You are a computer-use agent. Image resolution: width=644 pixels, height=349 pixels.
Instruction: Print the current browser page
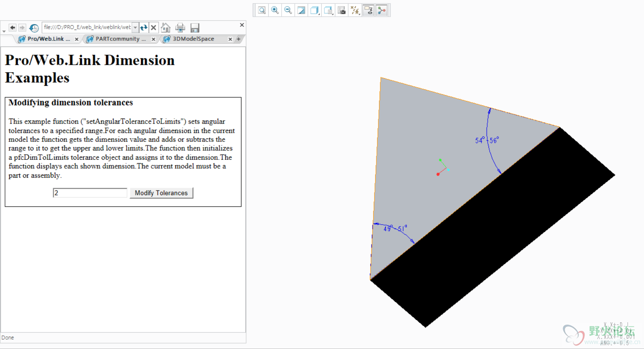[x=180, y=28]
